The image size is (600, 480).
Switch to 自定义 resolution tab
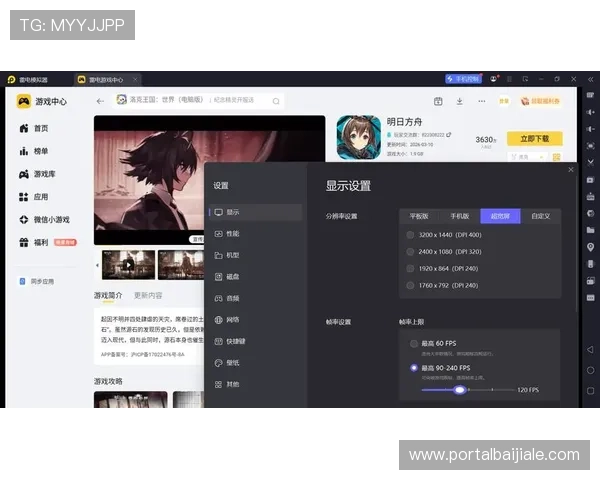pyautogui.click(x=541, y=216)
